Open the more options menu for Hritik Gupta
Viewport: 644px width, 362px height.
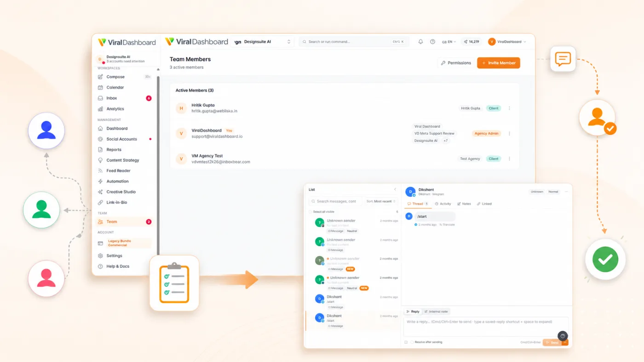(509, 108)
